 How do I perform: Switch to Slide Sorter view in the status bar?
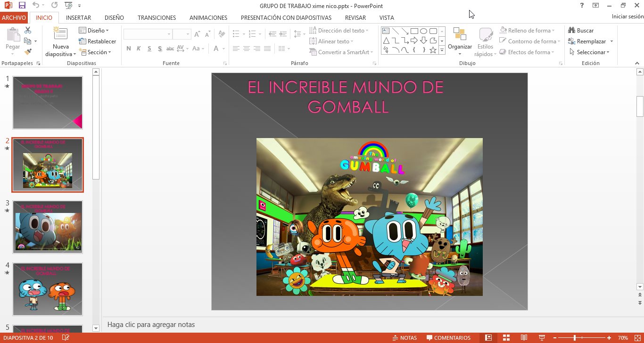506,338
